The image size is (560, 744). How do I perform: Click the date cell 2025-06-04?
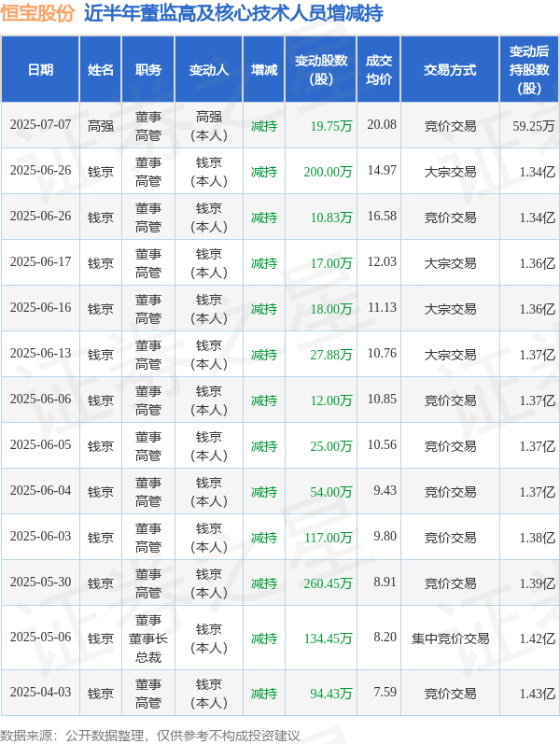tap(40, 490)
